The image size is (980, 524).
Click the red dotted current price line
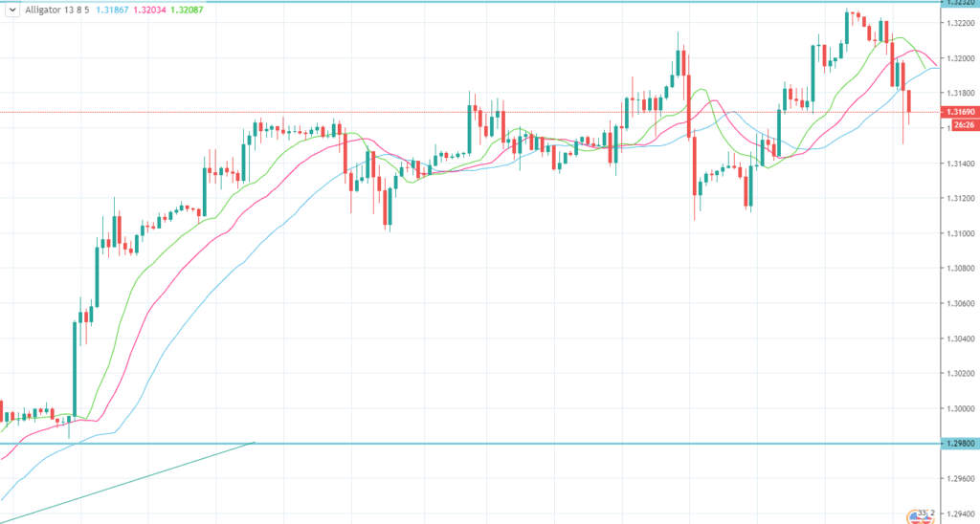pyautogui.click(x=479, y=112)
